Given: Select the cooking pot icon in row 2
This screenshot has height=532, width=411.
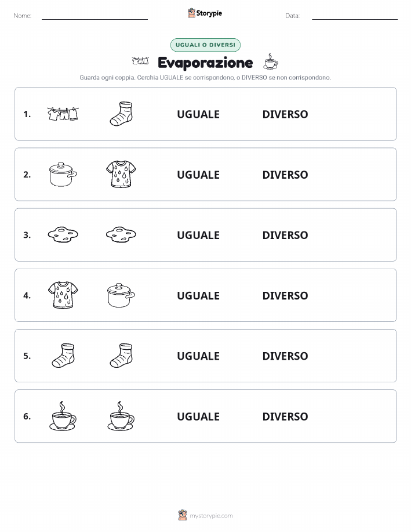Looking at the screenshot, I should [63, 175].
